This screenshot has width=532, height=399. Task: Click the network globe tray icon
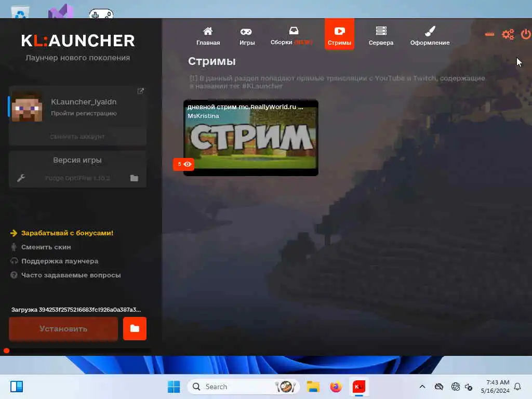[455, 387]
